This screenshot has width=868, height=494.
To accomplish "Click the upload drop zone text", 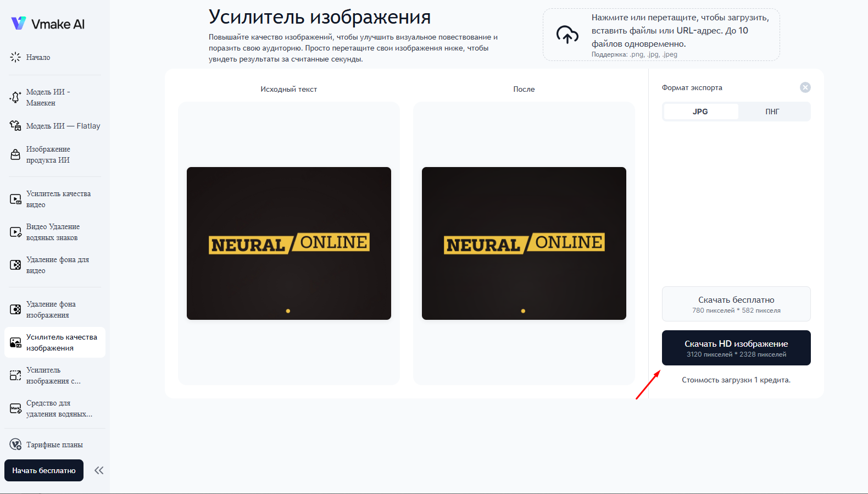I will pyautogui.click(x=680, y=31).
